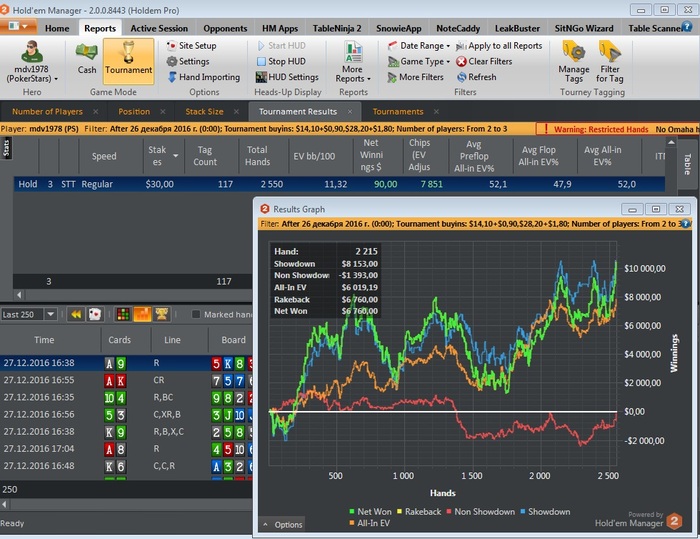Screen dimensions: 700x539
Task: Select the Hold STT Regular $30,00 row
Action: 339,184
